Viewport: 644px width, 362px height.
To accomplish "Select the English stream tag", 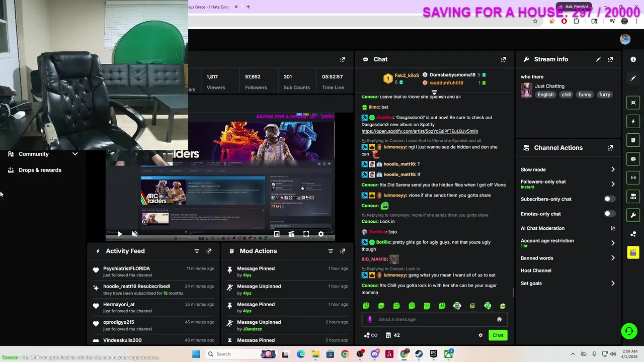I will click(x=545, y=95).
